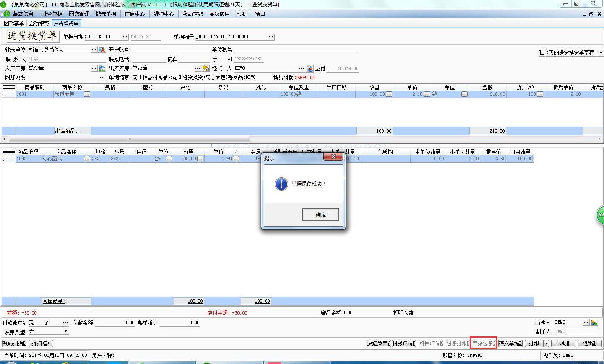
Task: Open the 付款账户 ellipsis selector
Action: tap(65, 323)
